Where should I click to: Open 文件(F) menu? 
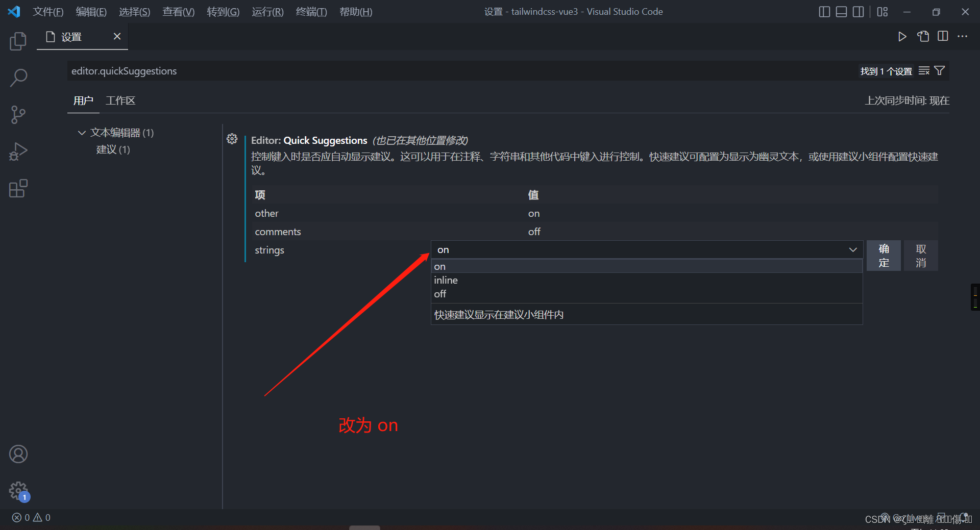[48, 12]
